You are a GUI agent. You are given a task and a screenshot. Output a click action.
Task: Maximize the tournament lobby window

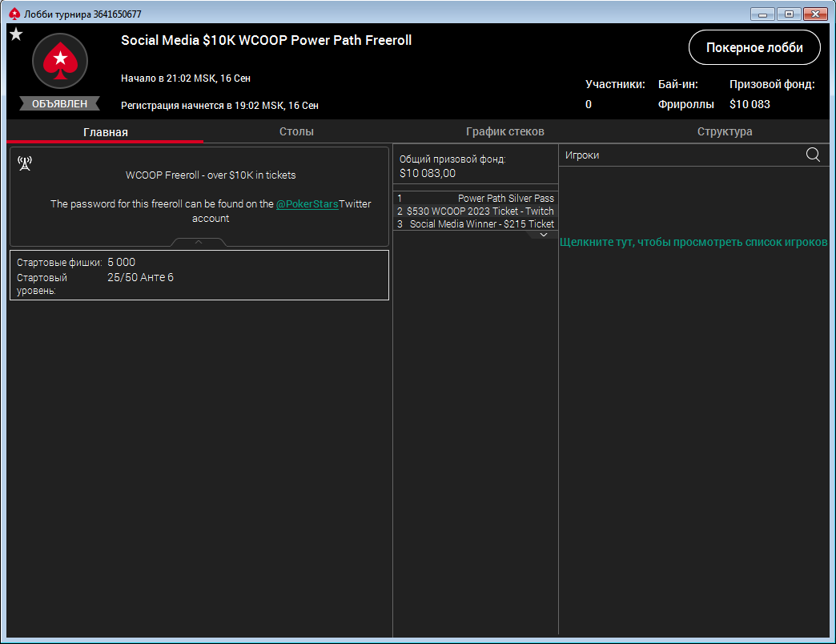point(789,14)
